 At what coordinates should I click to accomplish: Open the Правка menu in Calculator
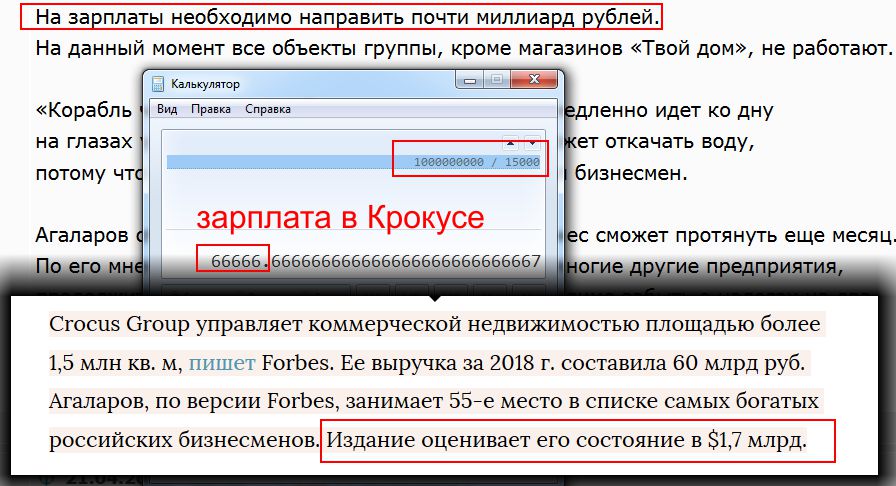click(211, 109)
